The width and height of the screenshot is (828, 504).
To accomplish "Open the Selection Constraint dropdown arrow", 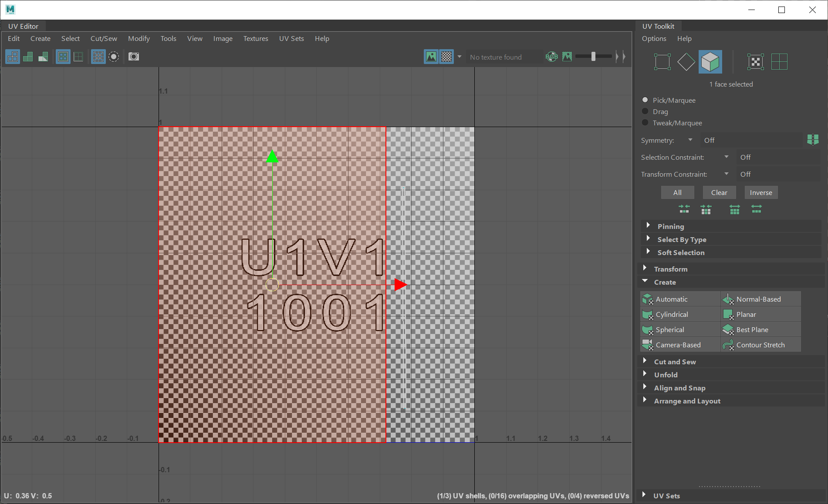I will coord(727,157).
